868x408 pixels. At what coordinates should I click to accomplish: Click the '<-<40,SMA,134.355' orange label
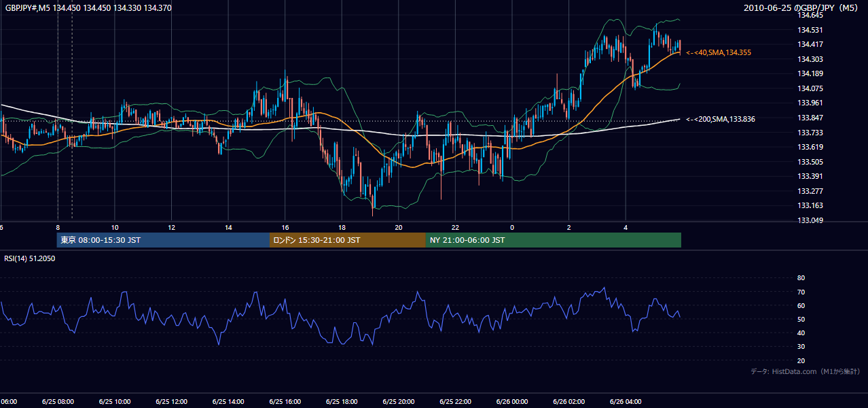tap(719, 52)
